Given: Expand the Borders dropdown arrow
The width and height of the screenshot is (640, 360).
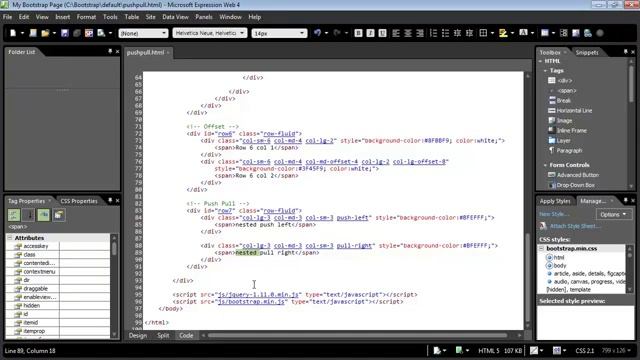Looking at the screenshot, I should point(492,33).
